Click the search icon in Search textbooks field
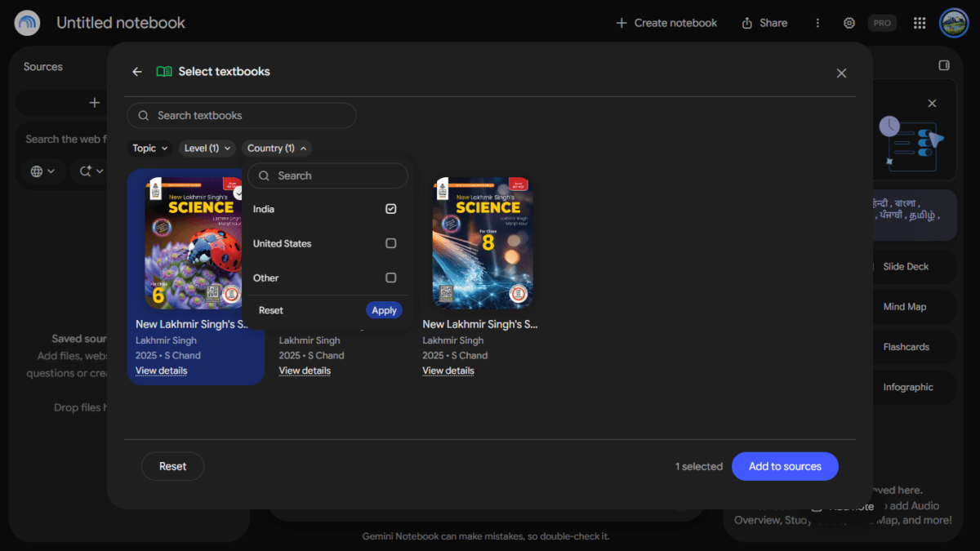The height and width of the screenshot is (551, 980). (144, 115)
